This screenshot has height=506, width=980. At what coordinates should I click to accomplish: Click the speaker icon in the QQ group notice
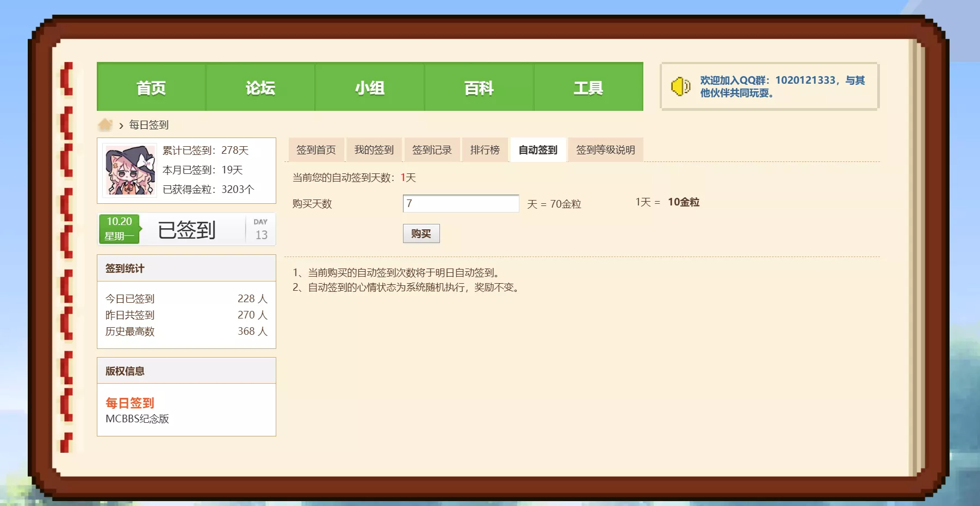(x=681, y=87)
